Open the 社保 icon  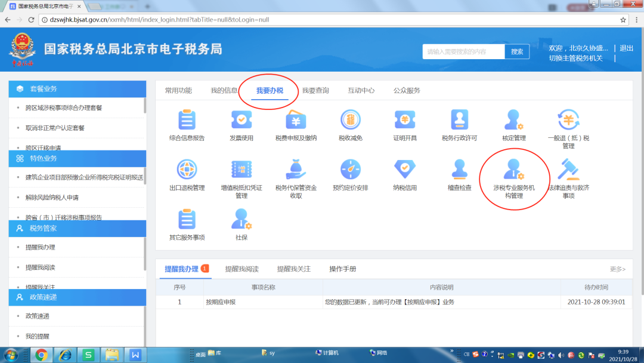click(241, 219)
